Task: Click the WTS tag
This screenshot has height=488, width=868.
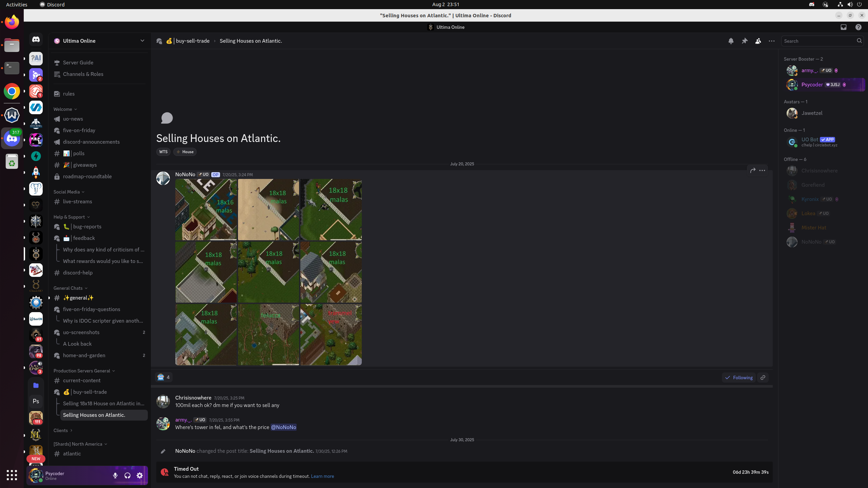Action: tap(163, 151)
